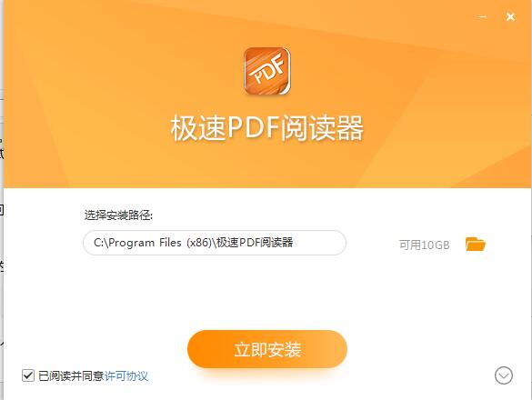Open the 许可协议 link

click(126, 376)
